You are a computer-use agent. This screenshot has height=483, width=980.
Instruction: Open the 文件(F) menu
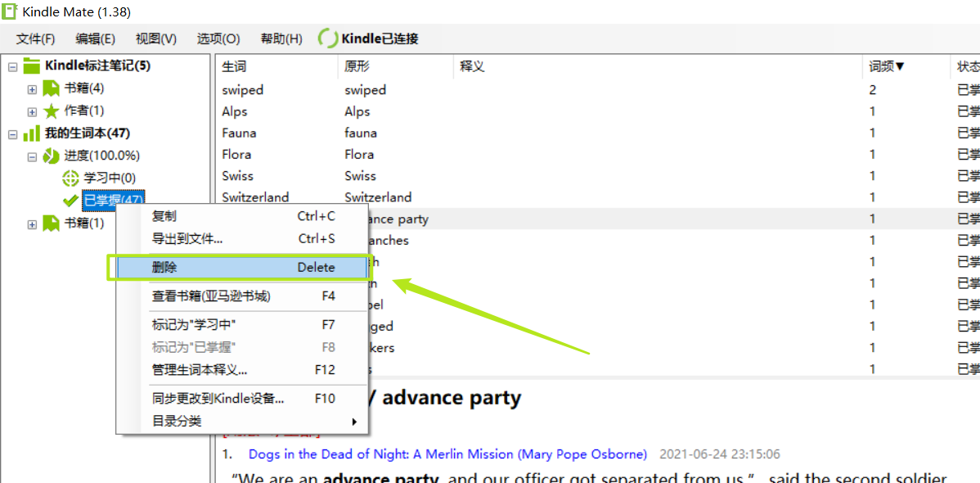coord(36,38)
